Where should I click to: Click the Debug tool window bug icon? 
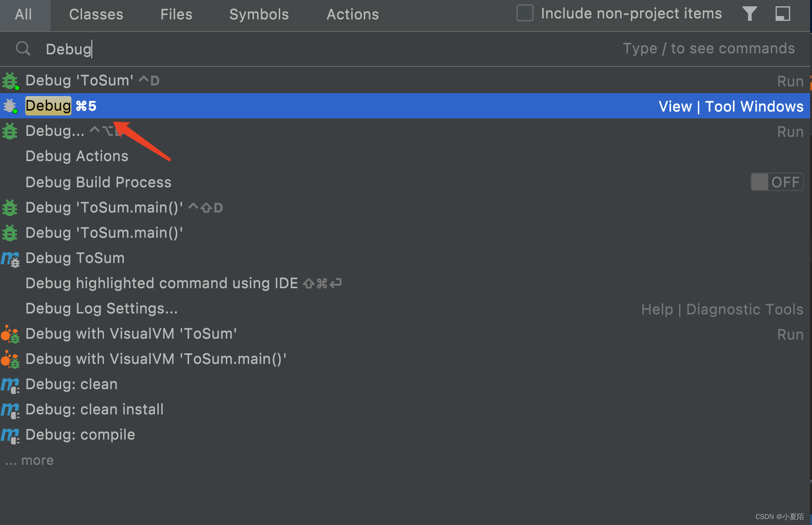coord(10,106)
